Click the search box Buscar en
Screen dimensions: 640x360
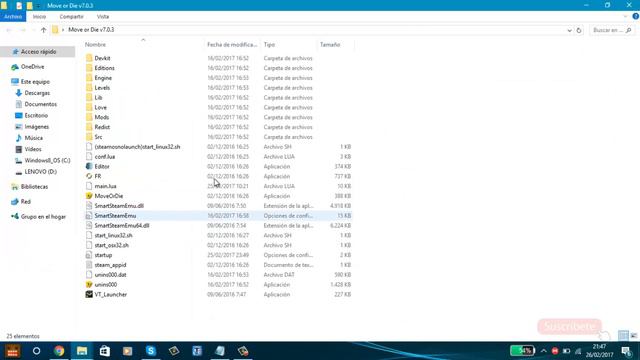coord(612,30)
